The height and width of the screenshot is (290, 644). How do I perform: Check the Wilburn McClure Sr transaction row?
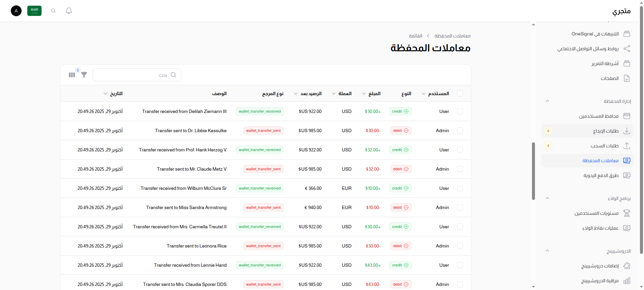(460, 188)
